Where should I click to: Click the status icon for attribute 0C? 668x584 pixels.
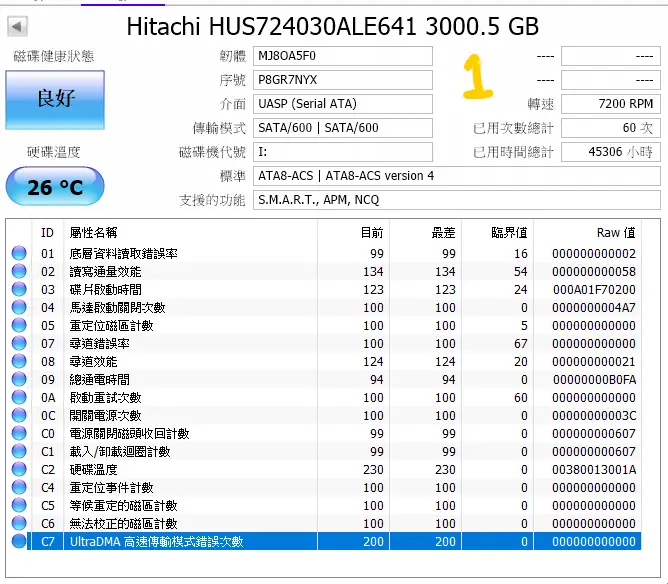pyautogui.click(x=19, y=415)
